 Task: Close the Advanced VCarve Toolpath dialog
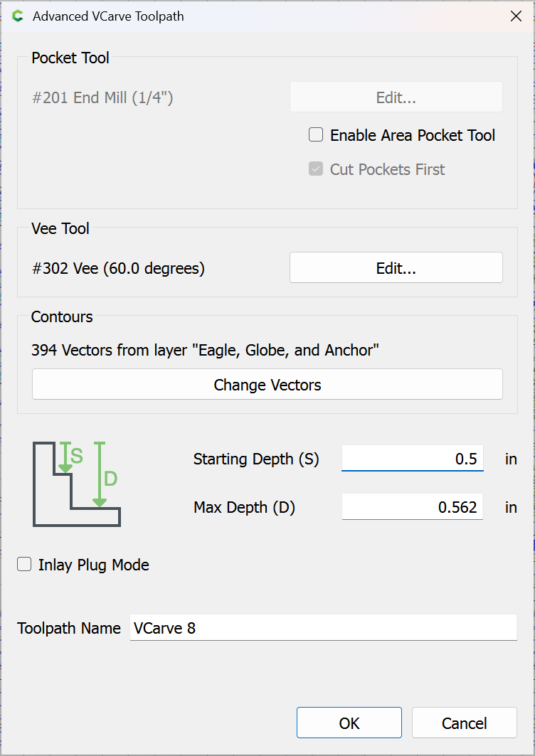coord(517,16)
